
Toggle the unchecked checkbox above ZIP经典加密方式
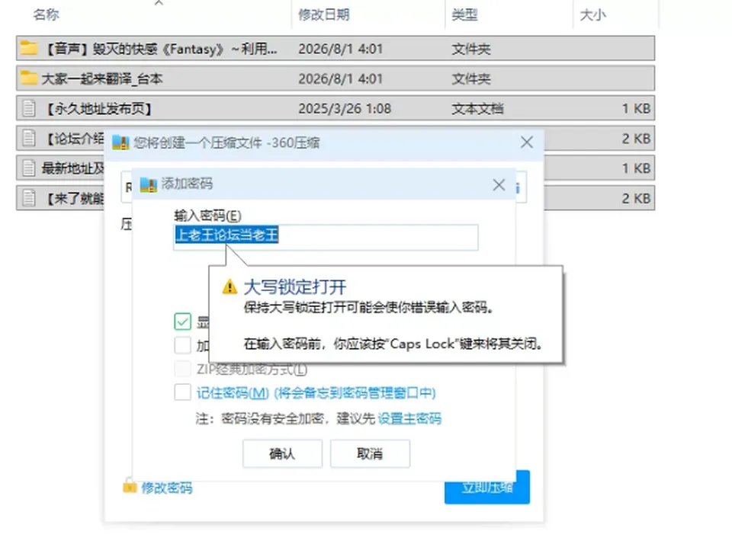click(182, 345)
